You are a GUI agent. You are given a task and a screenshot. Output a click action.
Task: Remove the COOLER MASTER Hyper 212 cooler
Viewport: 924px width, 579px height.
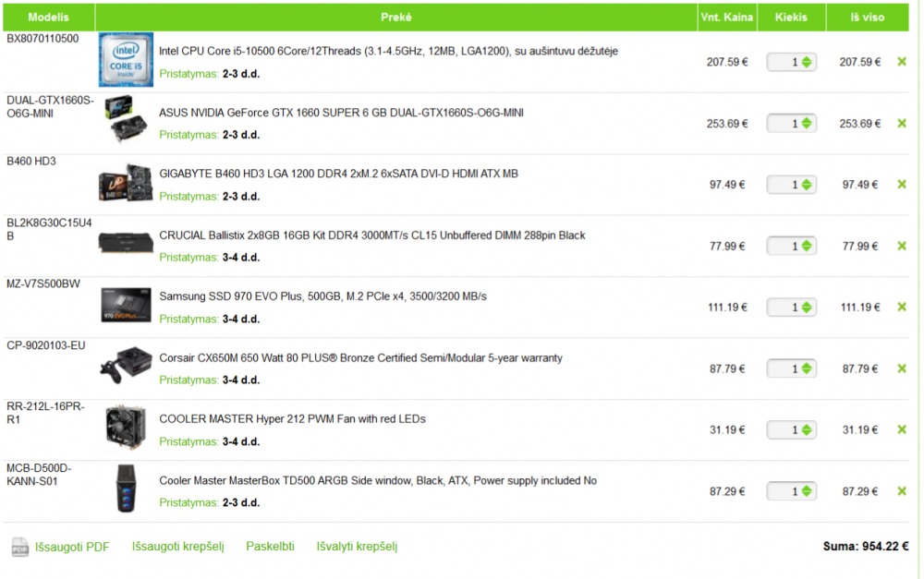click(902, 429)
